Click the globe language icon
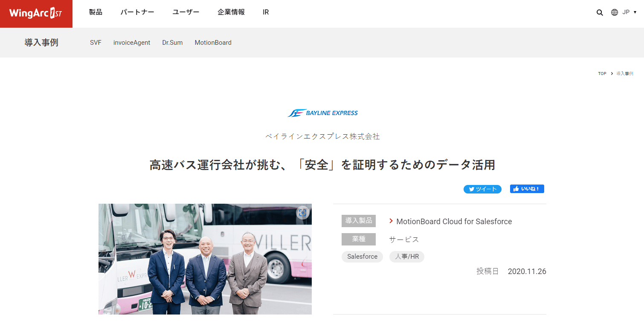The width and height of the screenshot is (644, 332). [x=615, y=12]
